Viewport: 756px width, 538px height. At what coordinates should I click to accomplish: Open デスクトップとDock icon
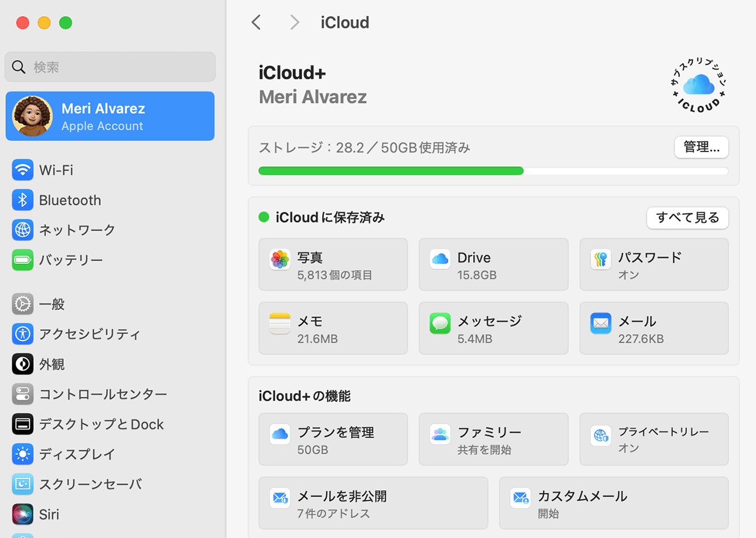point(22,424)
